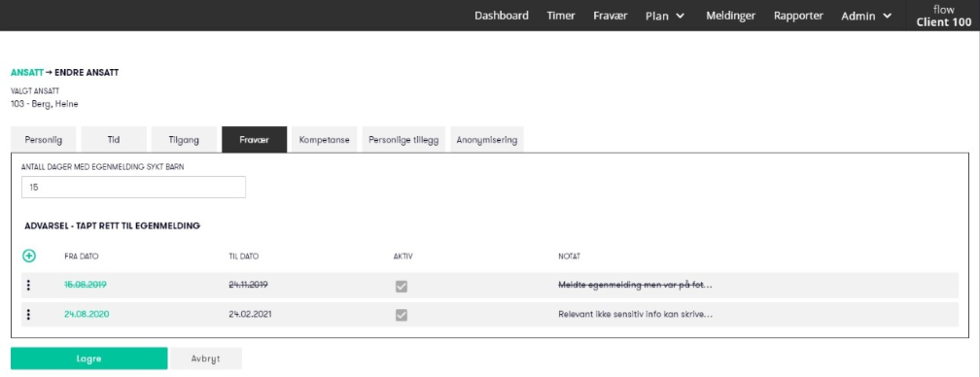
Task: Switch to the Personlige tillegg tab
Action: coord(403,140)
